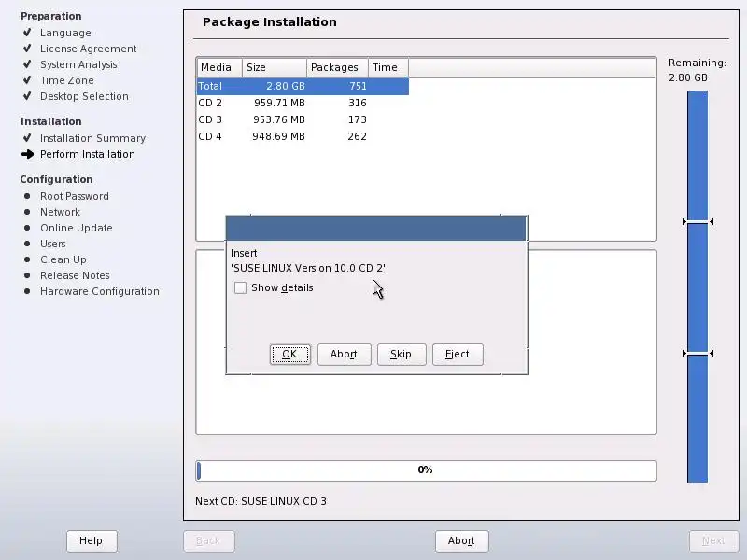Click the Remaining 2.80 GB label

coord(697,70)
